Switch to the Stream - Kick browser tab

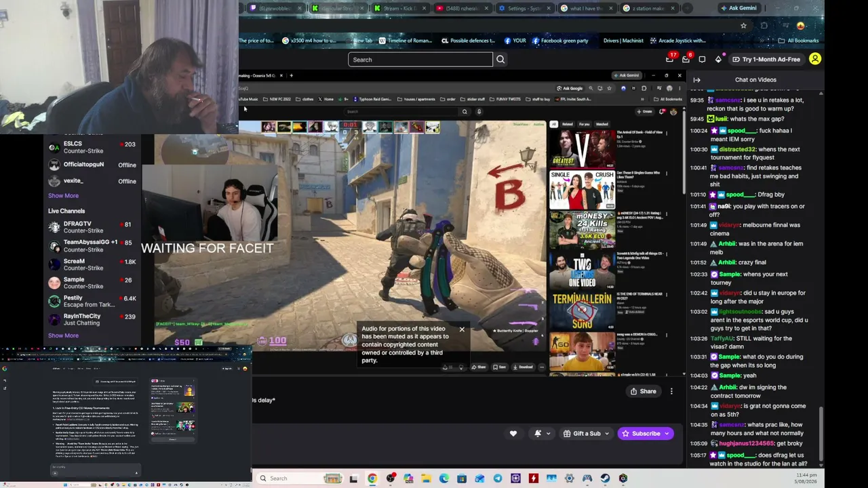(x=404, y=8)
